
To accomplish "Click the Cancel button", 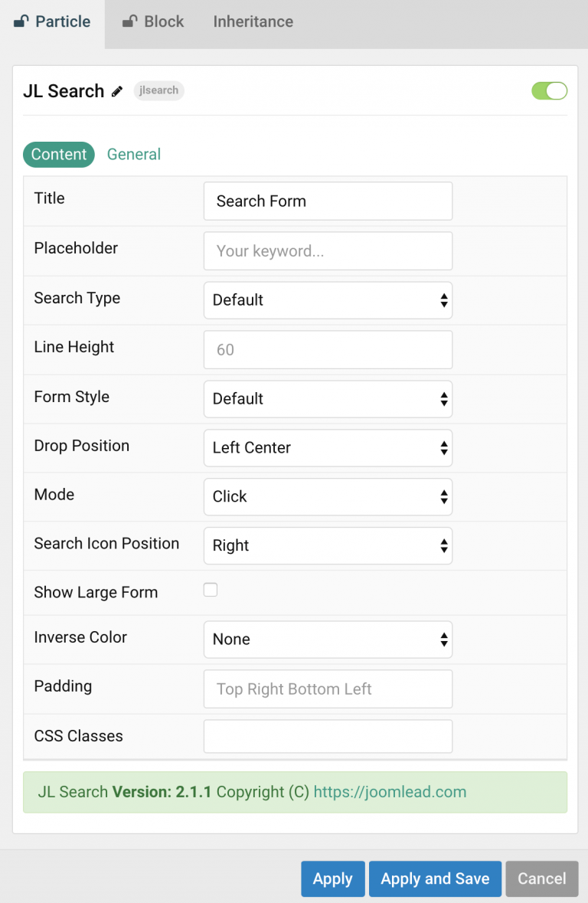I will pyautogui.click(x=541, y=878).
